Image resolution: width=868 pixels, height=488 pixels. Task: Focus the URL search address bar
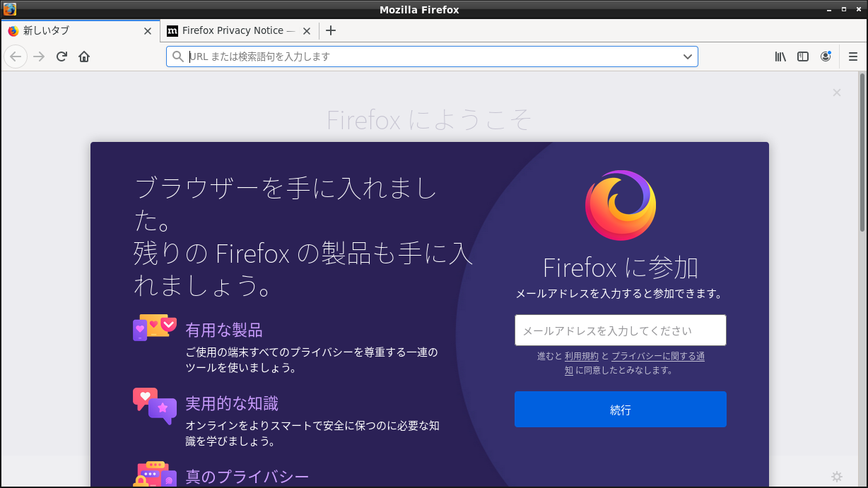pos(432,56)
